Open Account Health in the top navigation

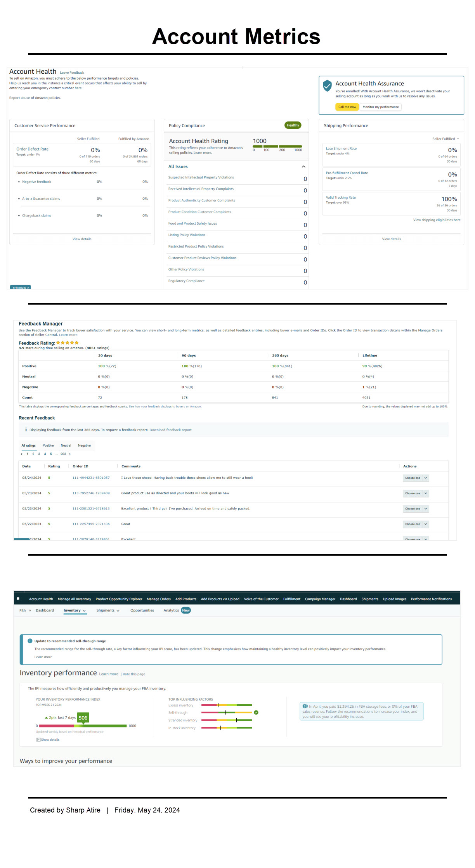tap(41, 599)
